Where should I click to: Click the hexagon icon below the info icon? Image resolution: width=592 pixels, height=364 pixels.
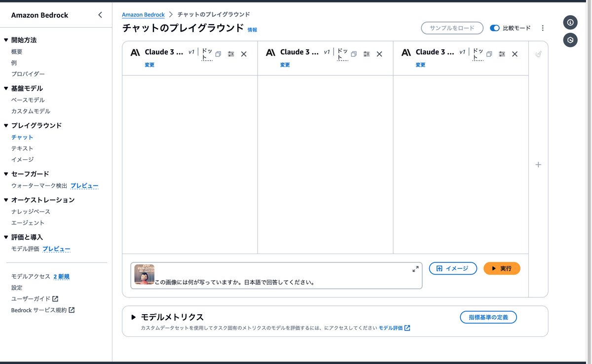570,40
